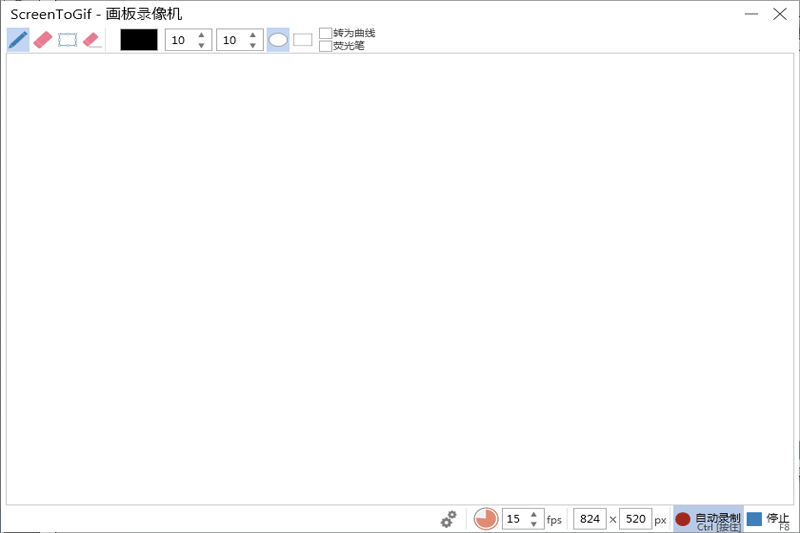Increase the fps value
The width and height of the screenshot is (800, 533).
[533, 514]
